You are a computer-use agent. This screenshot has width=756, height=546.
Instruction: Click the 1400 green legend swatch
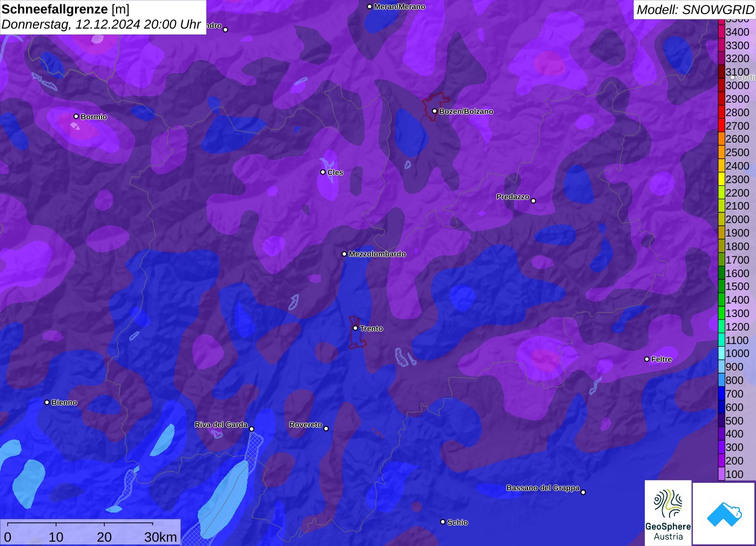pos(721,300)
